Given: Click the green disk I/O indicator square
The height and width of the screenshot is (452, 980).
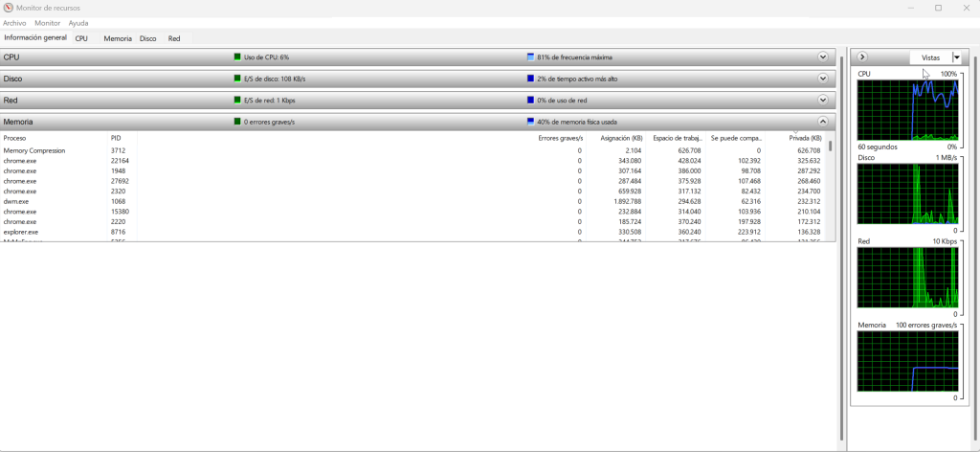Looking at the screenshot, I should coord(237,79).
